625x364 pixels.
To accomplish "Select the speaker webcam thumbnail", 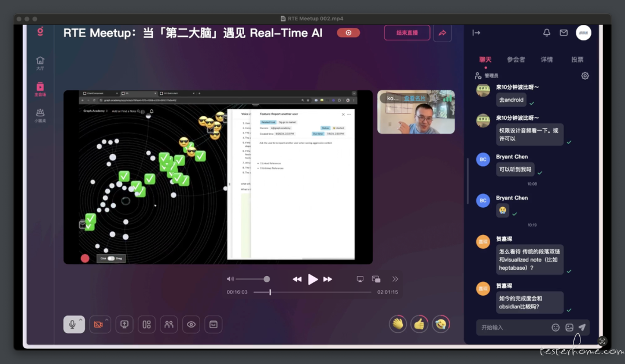I will [416, 112].
